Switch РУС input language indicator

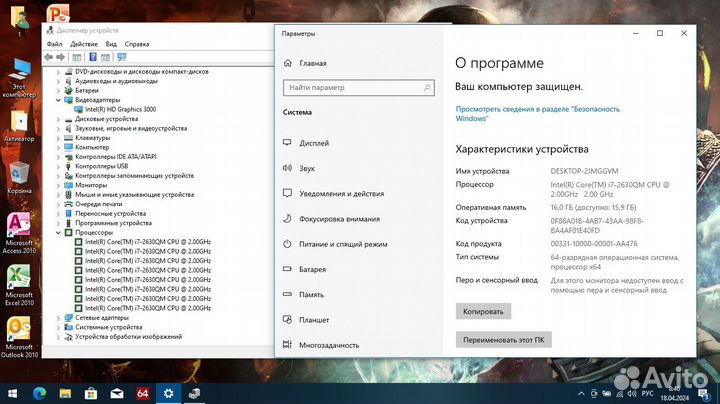tap(647, 393)
